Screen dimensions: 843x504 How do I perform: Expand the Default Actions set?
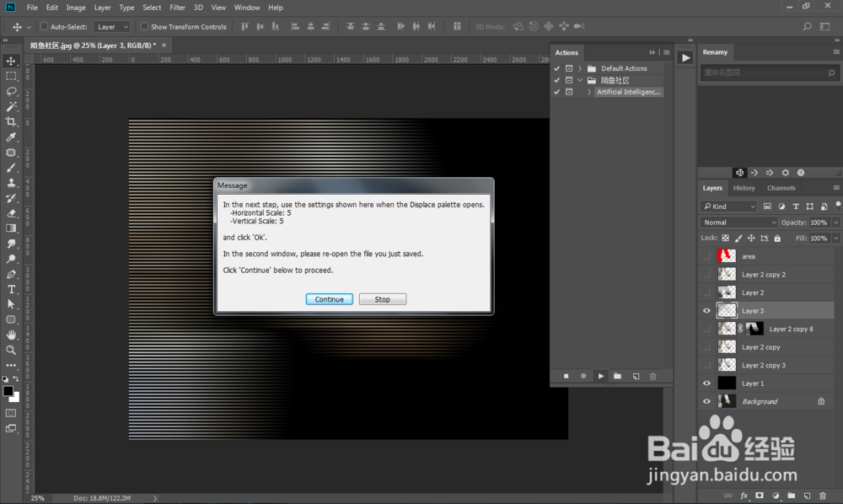pyautogui.click(x=580, y=68)
